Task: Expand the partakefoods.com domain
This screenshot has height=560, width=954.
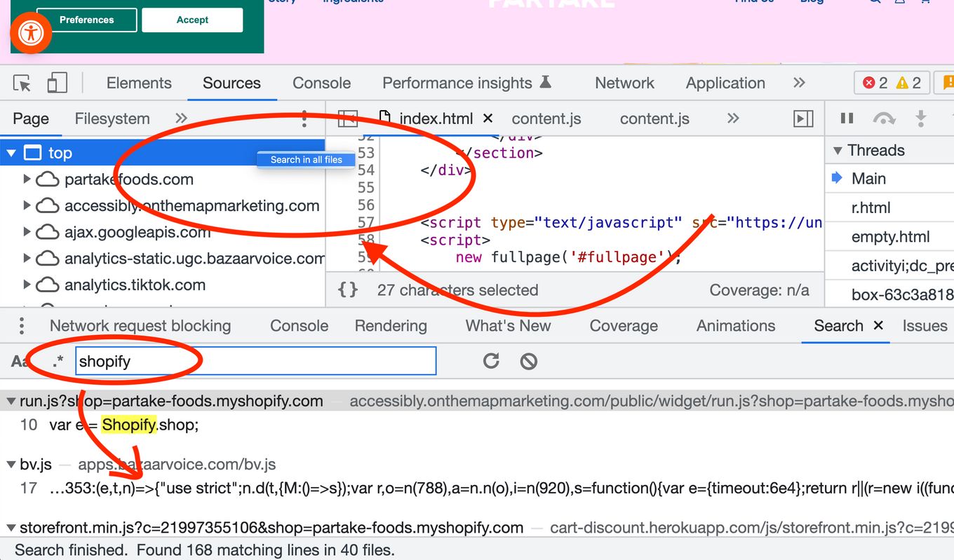Action: click(x=27, y=179)
